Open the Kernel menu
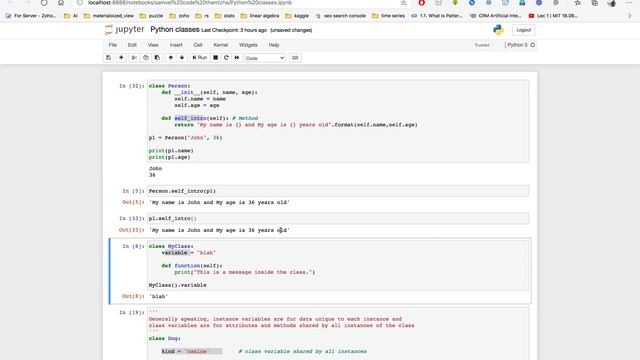The width and height of the screenshot is (640, 360). [x=220, y=45]
